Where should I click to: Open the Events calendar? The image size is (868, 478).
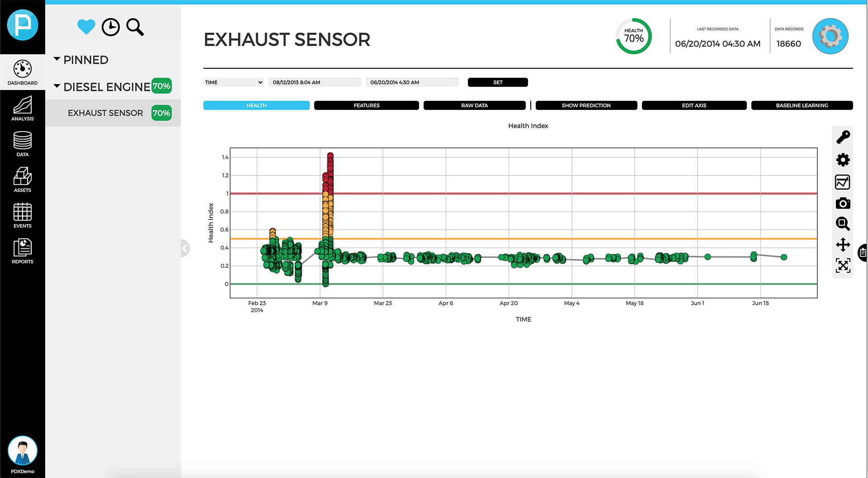[23, 215]
